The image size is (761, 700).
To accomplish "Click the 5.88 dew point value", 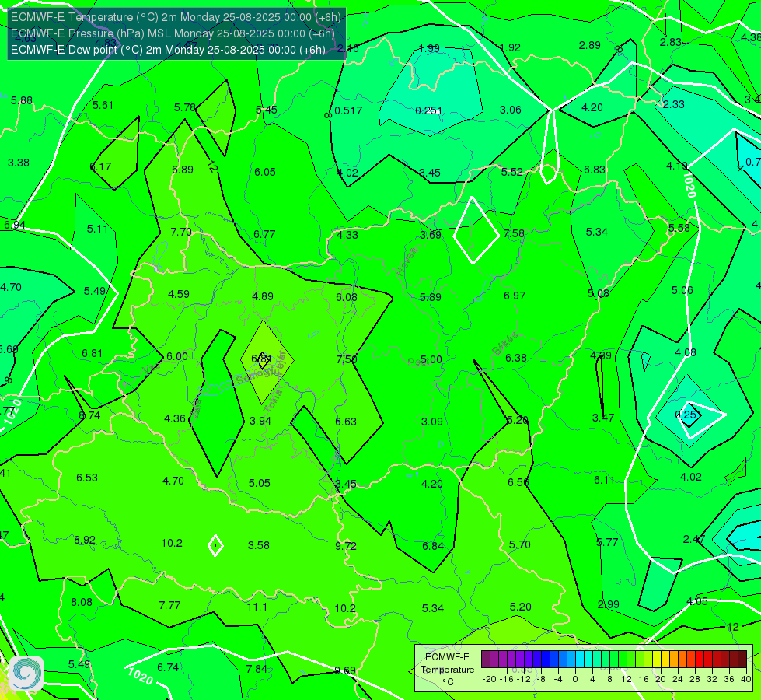I will [22, 100].
